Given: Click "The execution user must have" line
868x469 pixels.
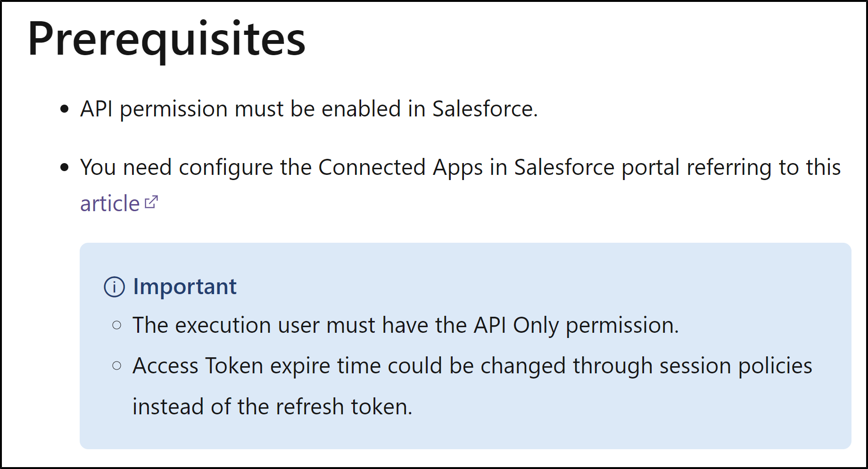Looking at the screenshot, I should (405, 326).
